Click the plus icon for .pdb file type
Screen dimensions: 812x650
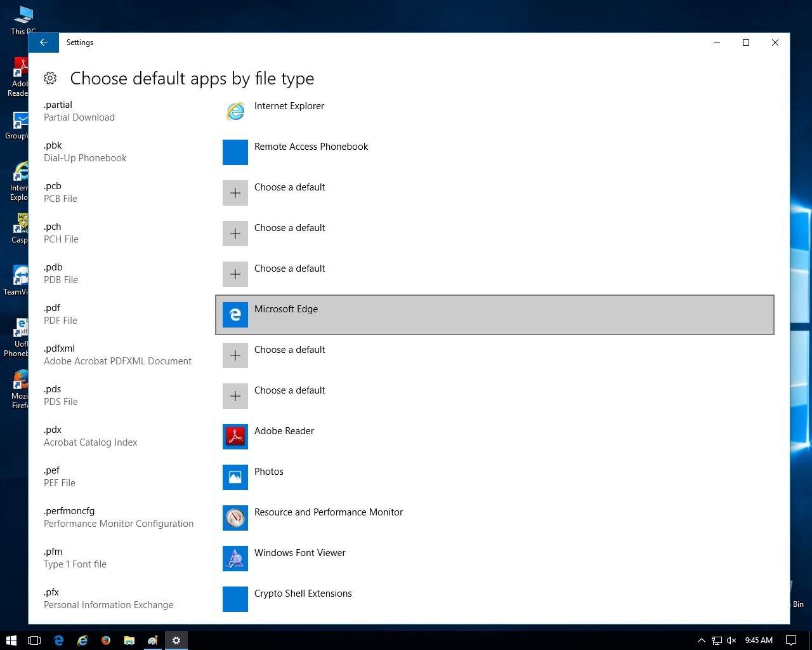click(x=235, y=274)
